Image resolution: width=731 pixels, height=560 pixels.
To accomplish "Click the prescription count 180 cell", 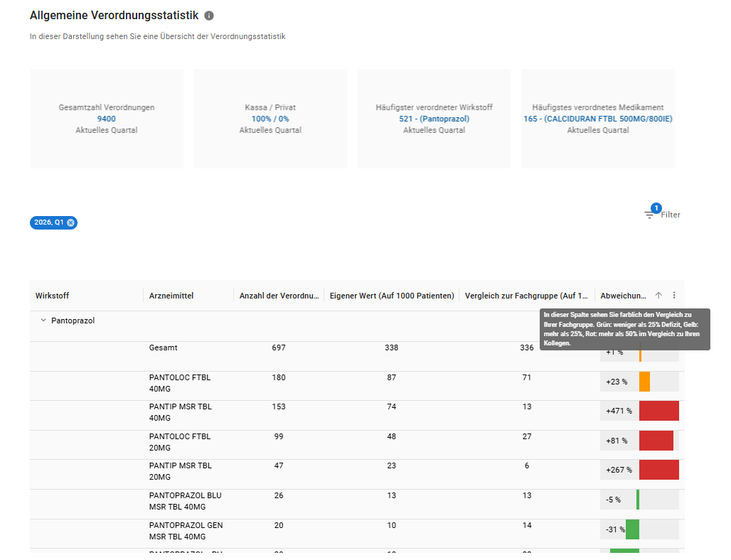I will (x=279, y=377).
